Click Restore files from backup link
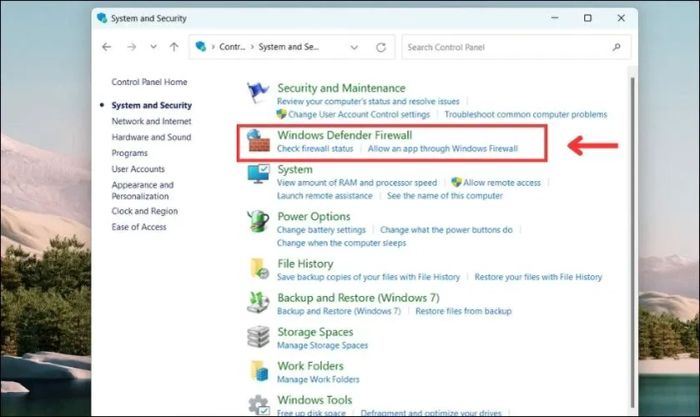This screenshot has height=417, width=700. [x=463, y=311]
